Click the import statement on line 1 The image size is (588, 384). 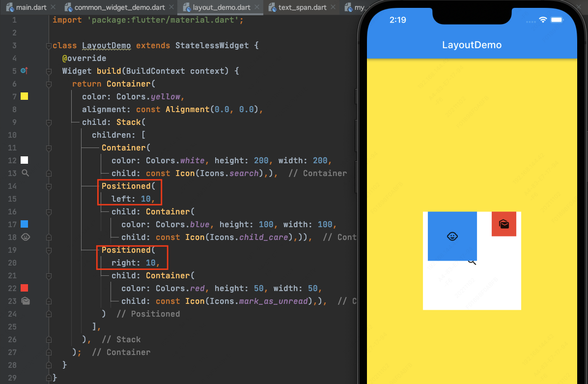[148, 20]
